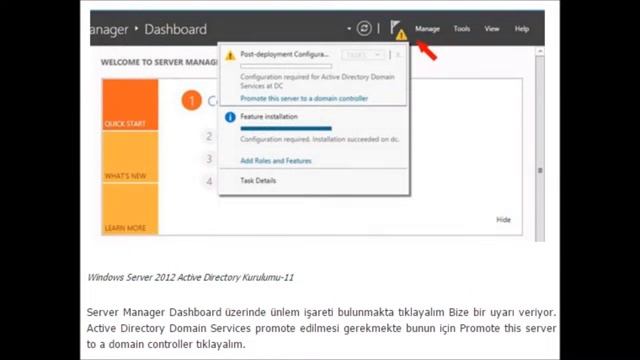
Task: Click the scroll up arrow of dashboard
Action: point(540,51)
